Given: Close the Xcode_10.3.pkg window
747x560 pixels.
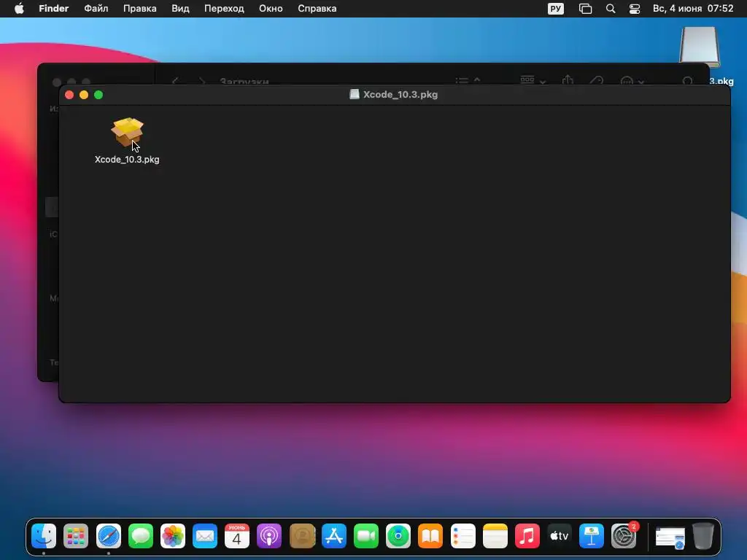Looking at the screenshot, I should pyautogui.click(x=69, y=95).
